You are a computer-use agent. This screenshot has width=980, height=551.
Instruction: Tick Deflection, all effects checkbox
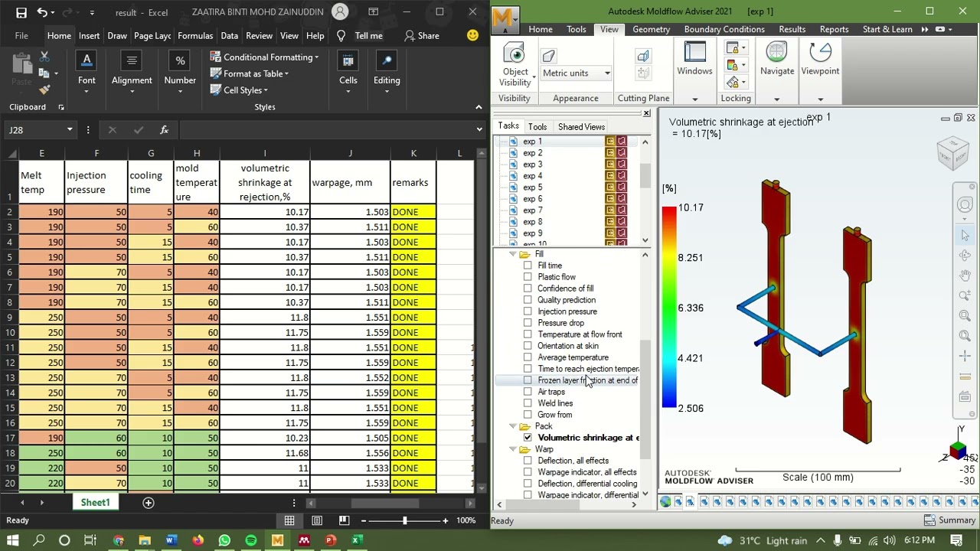click(x=528, y=461)
